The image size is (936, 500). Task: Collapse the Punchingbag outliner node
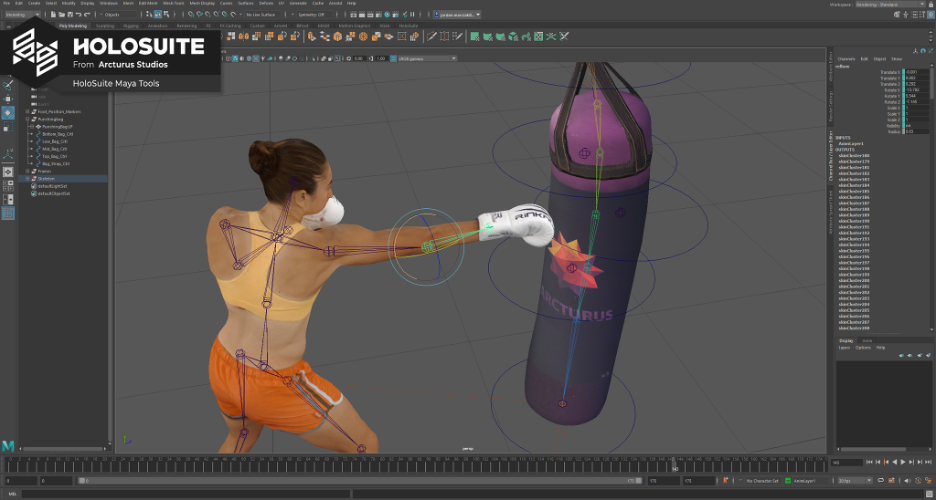tap(27, 119)
